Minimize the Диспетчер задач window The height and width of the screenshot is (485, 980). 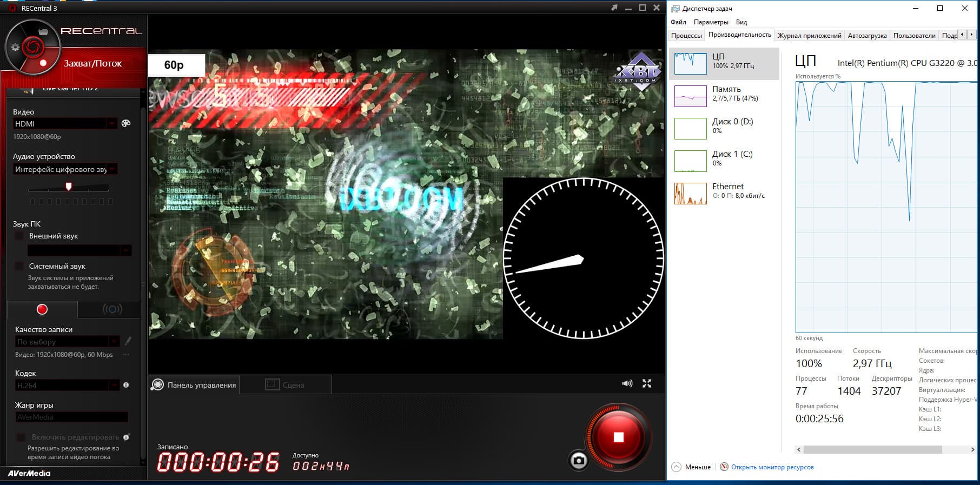pyautogui.click(x=916, y=8)
